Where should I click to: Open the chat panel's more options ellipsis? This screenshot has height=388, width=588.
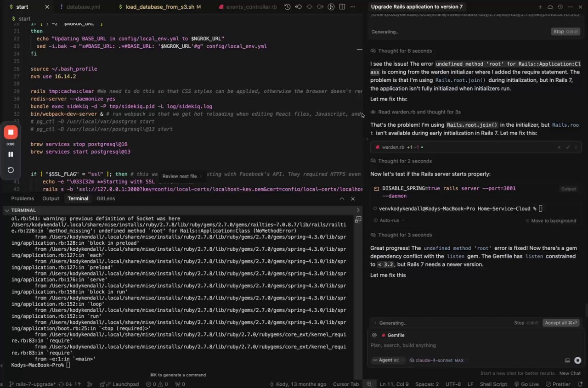click(571, 7)
